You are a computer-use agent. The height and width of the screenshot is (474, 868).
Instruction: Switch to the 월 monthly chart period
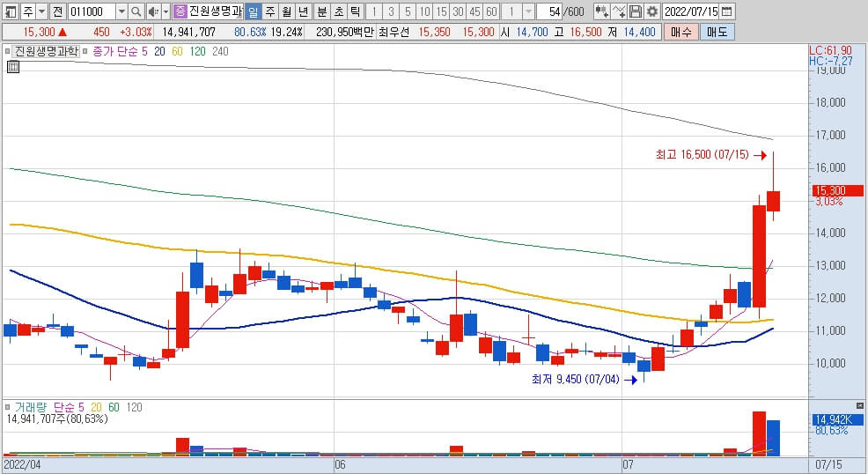tap(287, 11)
